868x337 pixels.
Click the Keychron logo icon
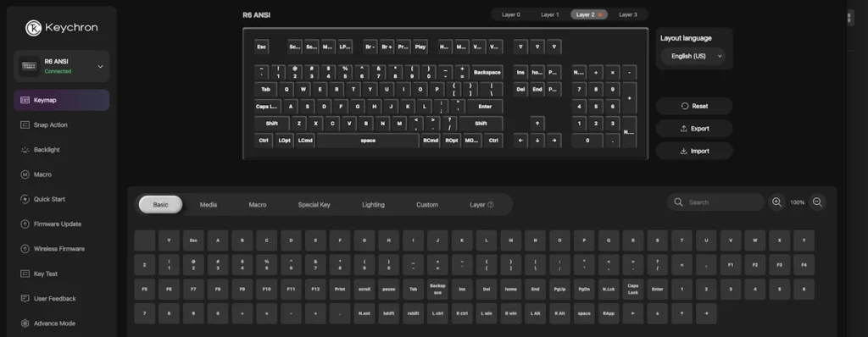(x=33, y=28)
